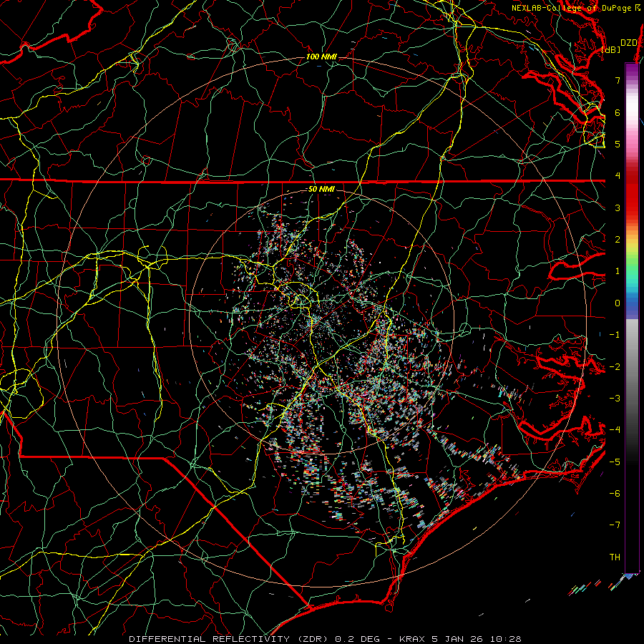The height and width of the screenshot is (644, 644).
Task: Click the 6 value on color scale
Action: pyautogui.click(x=618, y=112)
